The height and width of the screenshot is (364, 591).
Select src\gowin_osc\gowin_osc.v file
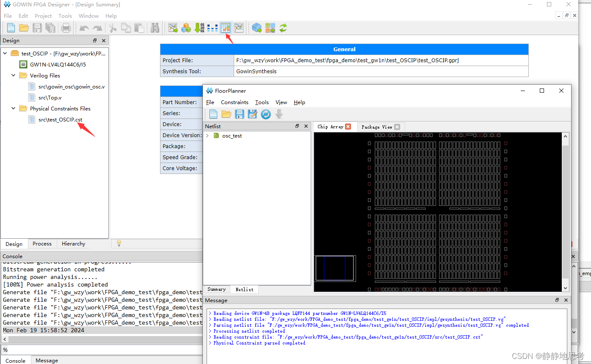71,87
